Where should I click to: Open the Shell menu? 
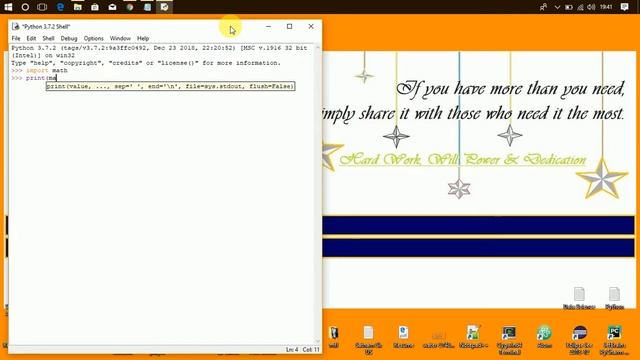click(x=48, y=38)
